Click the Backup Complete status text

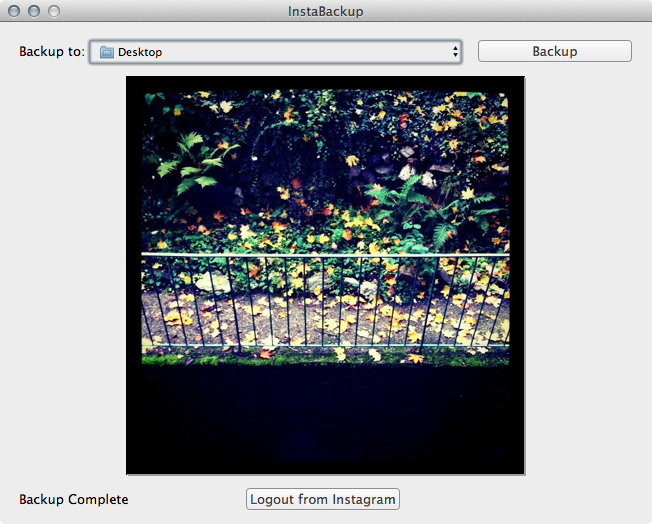[74, 499]
